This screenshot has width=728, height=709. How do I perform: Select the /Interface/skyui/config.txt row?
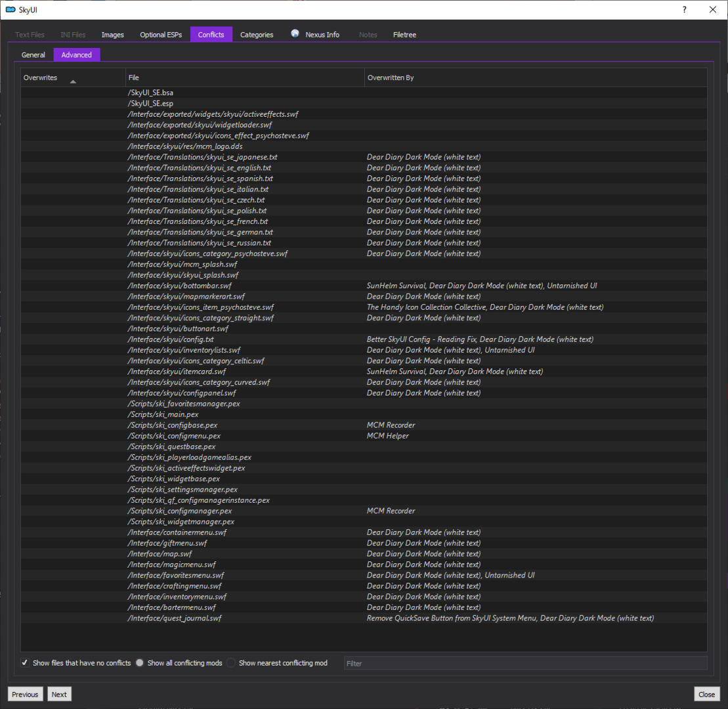(x=364, y=339)
